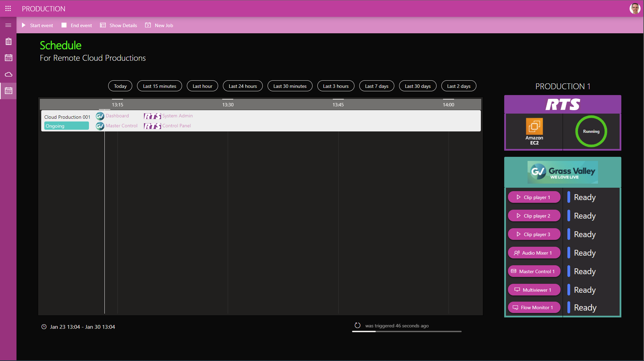Click the refresh trigger icon

coord(358,325)
